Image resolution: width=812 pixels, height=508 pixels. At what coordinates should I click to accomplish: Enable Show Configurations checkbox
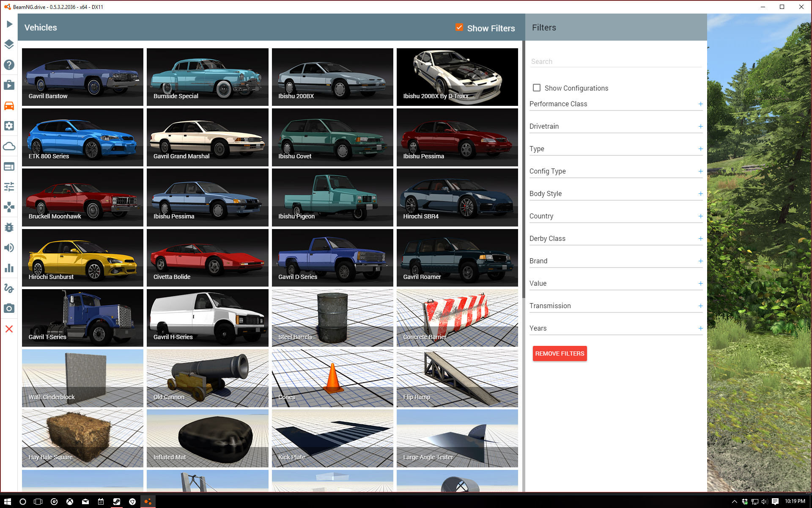(537, 88)
